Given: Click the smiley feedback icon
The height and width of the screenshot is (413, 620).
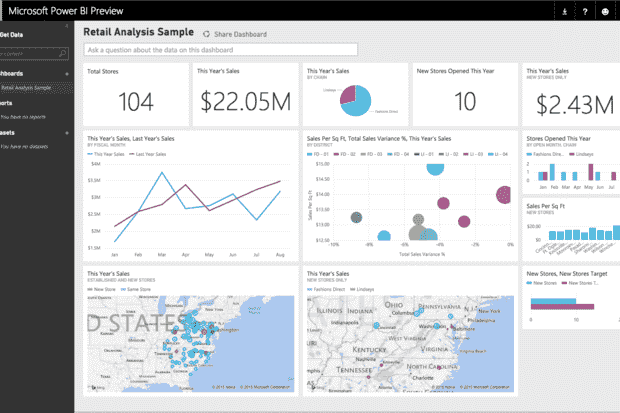Looking at the screenshot, I should [x=605, y=11].
